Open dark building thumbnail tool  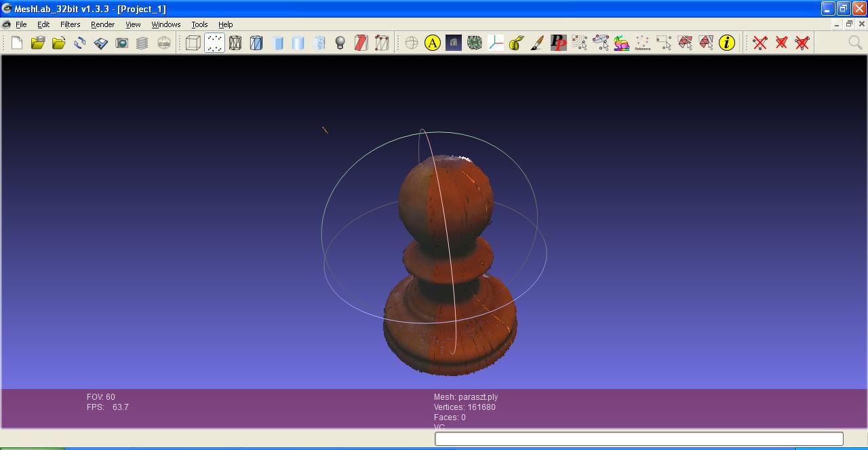click(454, 43)
